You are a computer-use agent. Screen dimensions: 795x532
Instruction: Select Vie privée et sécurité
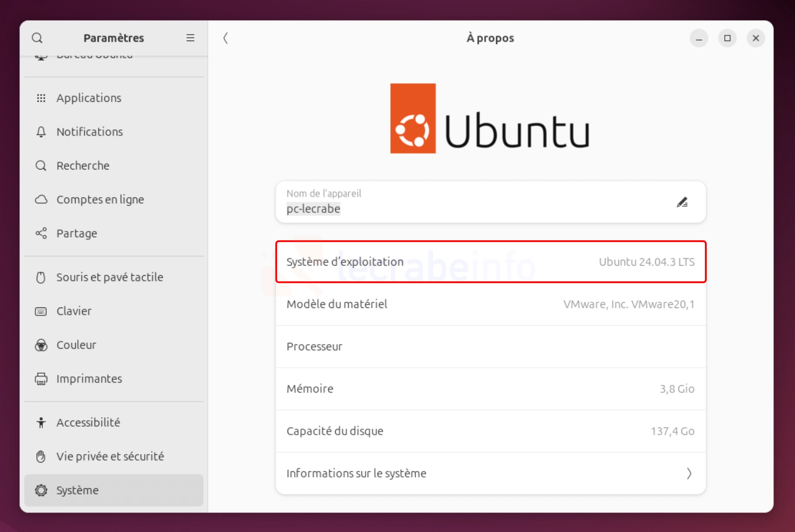click(114, 456)
